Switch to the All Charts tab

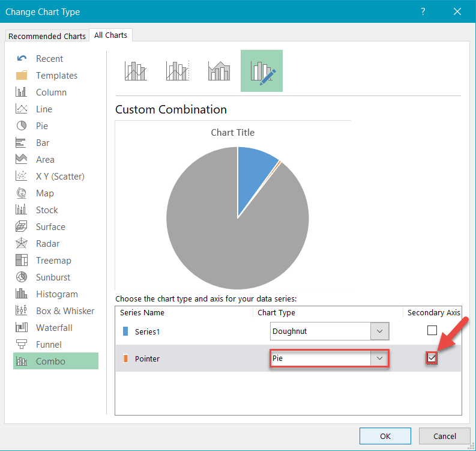(x=110, y=35)
